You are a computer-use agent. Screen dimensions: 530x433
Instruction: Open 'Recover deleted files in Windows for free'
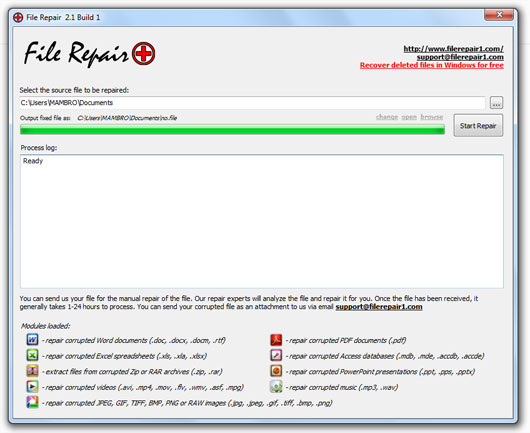432,65
